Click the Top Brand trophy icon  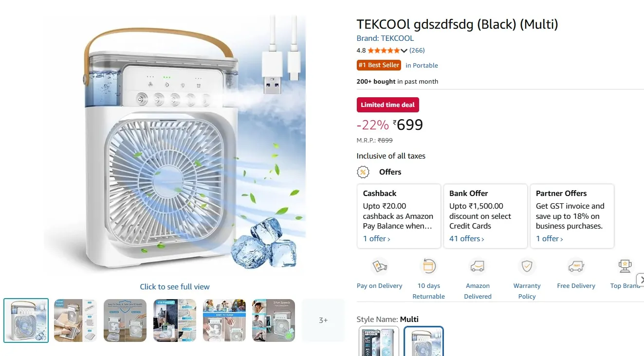point(625,267)
